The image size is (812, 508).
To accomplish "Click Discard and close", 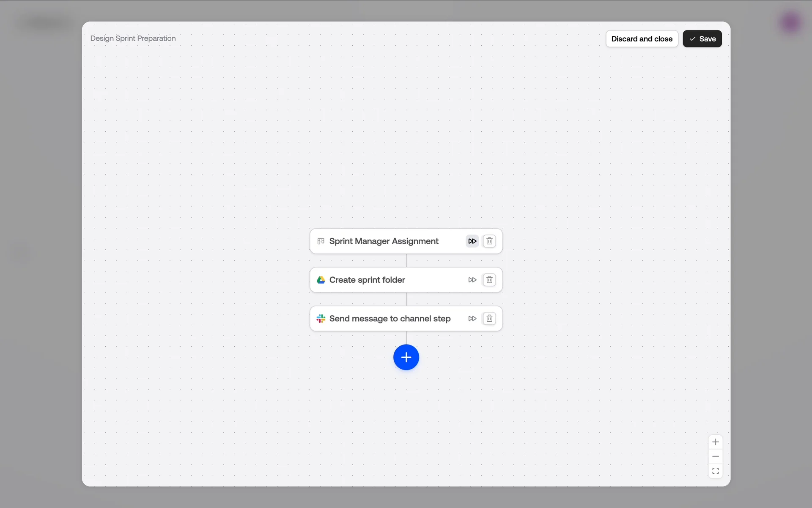I will (642, 39).
